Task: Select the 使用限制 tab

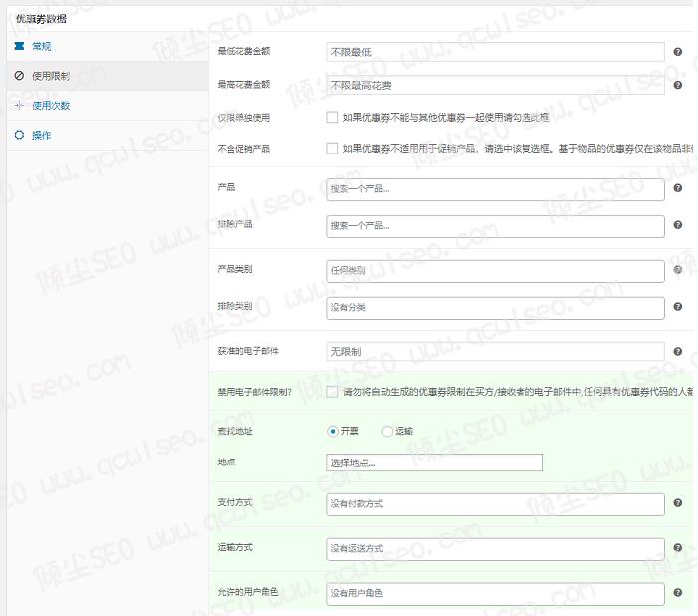Action: (x=108, y=76)
